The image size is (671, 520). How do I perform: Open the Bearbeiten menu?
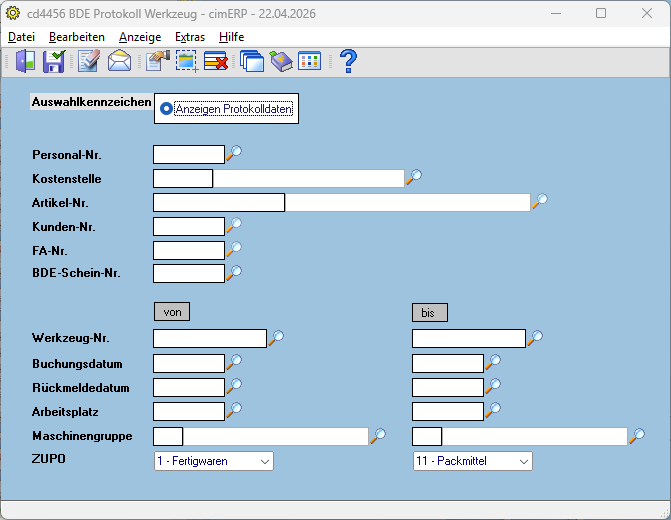point(77,37)
